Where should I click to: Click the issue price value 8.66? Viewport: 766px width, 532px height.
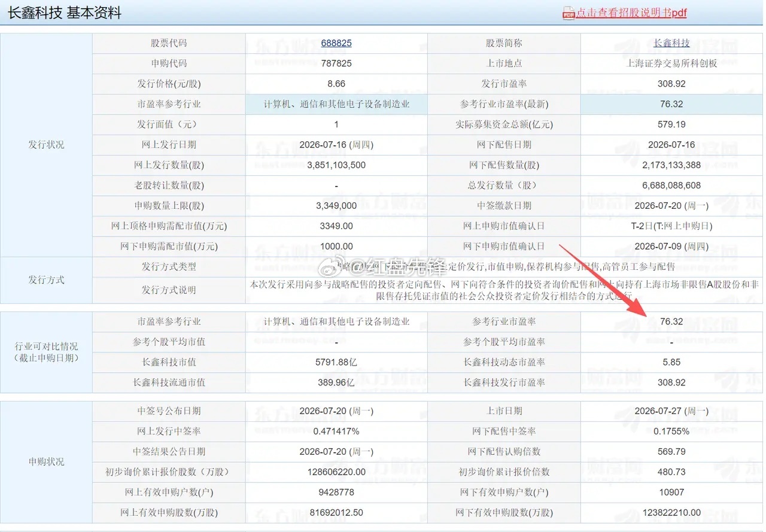[336, 84]
